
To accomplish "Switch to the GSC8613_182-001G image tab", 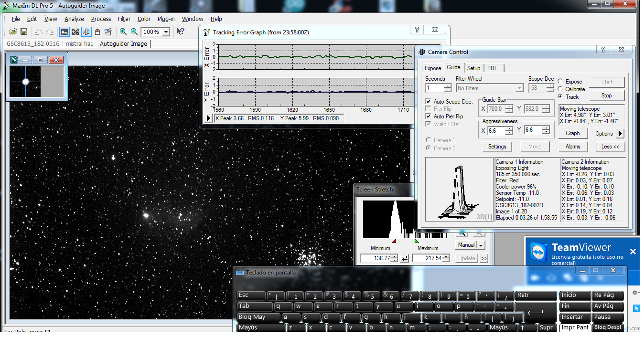I will point(33,44).
